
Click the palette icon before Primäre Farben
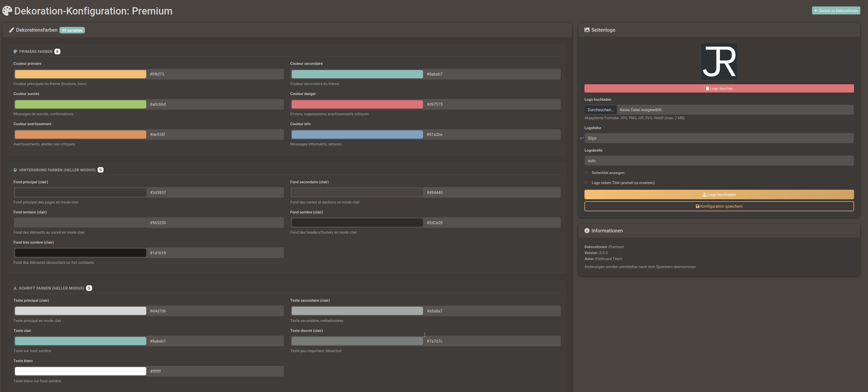(x=15, y=52)
